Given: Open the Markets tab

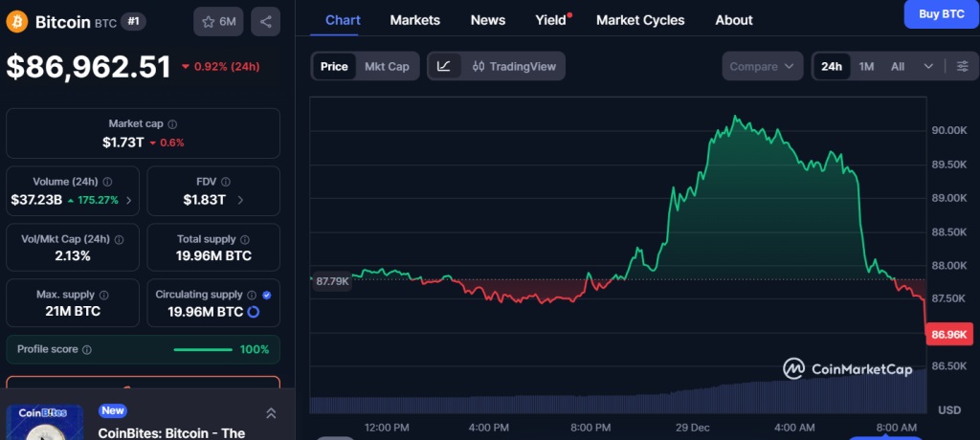Looking at the screenshot, I should point(415,20).
